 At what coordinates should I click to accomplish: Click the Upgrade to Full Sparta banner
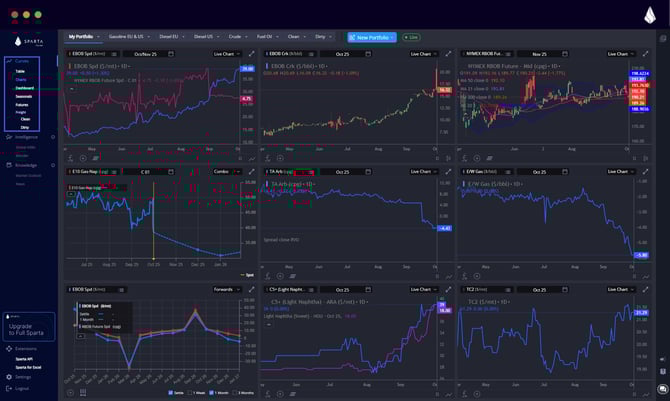pyautogui.click(x=28, y=327)
